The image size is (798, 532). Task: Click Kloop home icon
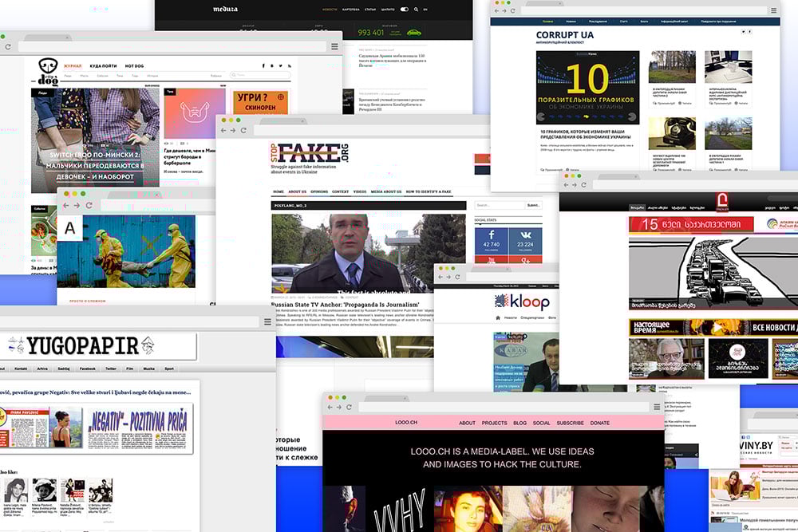(498, 318)
